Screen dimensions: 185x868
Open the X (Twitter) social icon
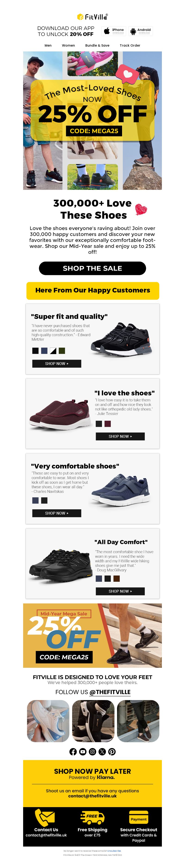102,752
